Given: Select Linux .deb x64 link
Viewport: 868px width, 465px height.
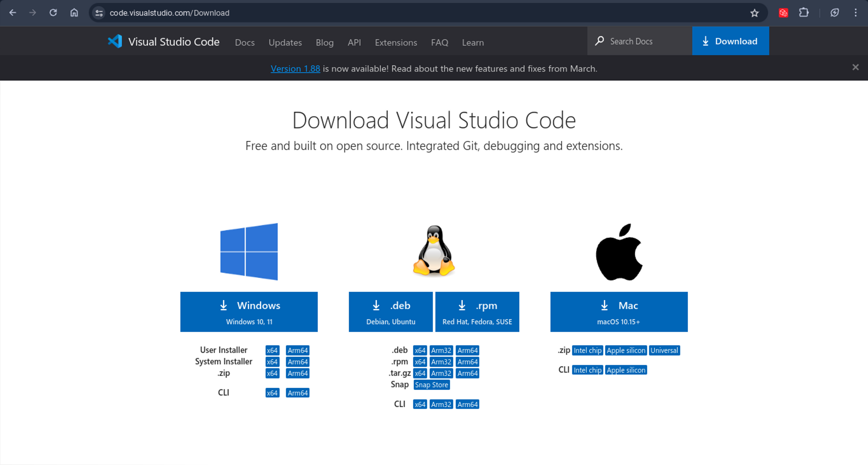Looking at the screenshot, I should coord(420,350).
